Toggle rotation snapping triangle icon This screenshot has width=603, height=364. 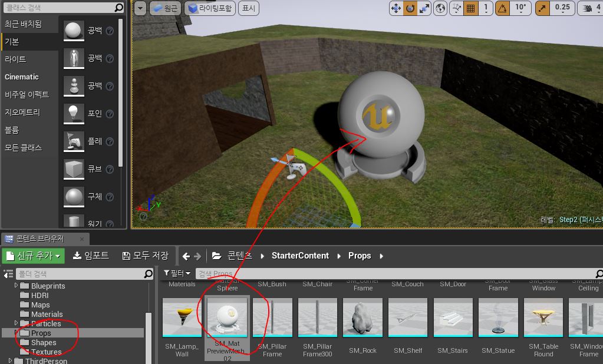[x=502, y=8]
